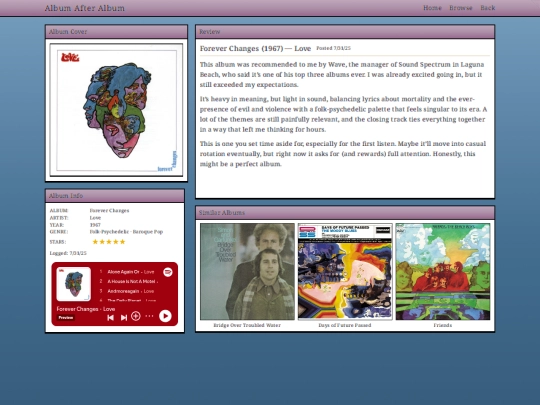Open the Friends album cover
Viewport: 540px width, 405px height.
tap(443, 272)
